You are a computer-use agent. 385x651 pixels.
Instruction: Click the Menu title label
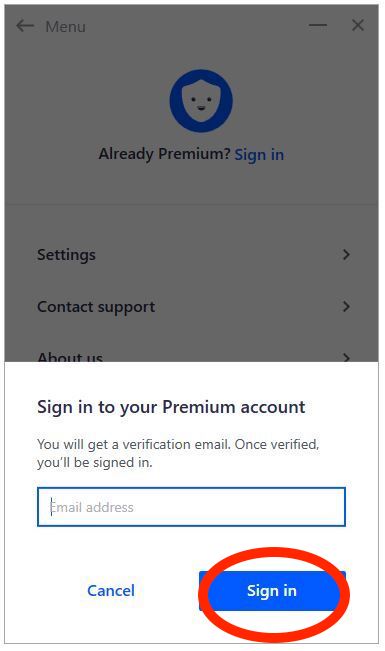click(65, 27)
